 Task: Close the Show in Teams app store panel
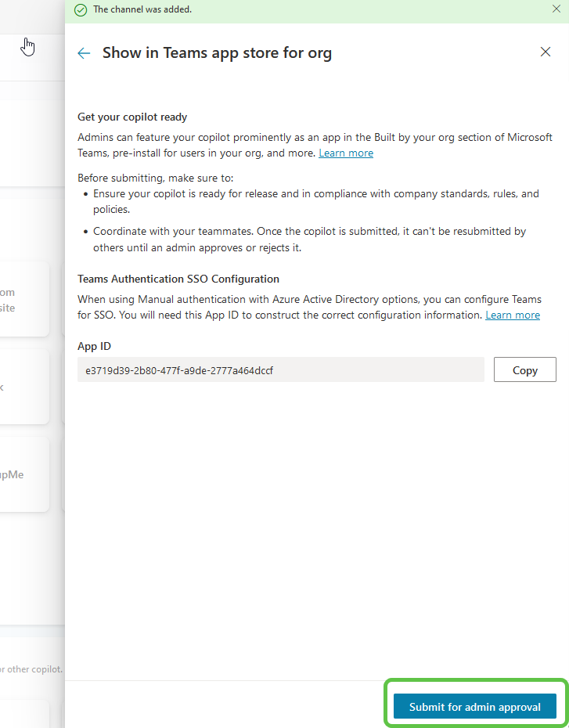pyautogui.click(x=546, y=52)
